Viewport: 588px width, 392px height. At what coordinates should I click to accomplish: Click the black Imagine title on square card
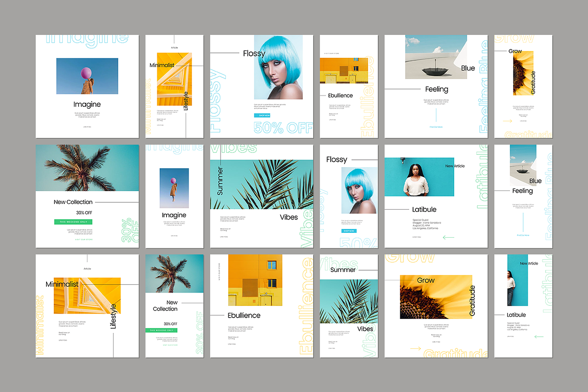click(87, 104)
